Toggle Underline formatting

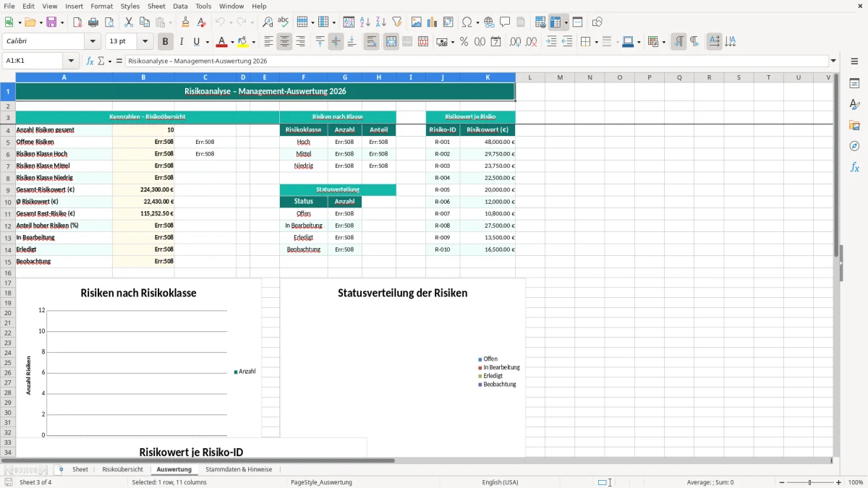[x=196, y=42]
